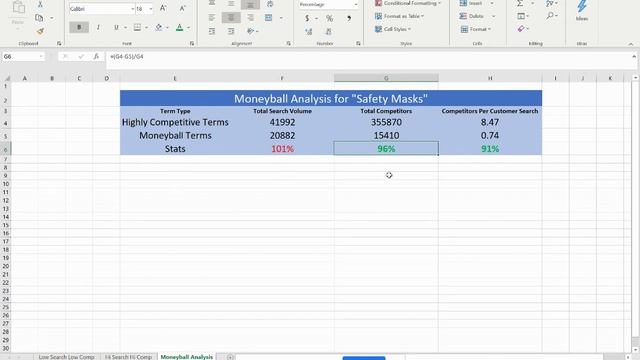Click the Orientation text angle icon
Image resolution: width=640 pixels, height=360 pixels.
pyautogui.click(x=250, y=31)
